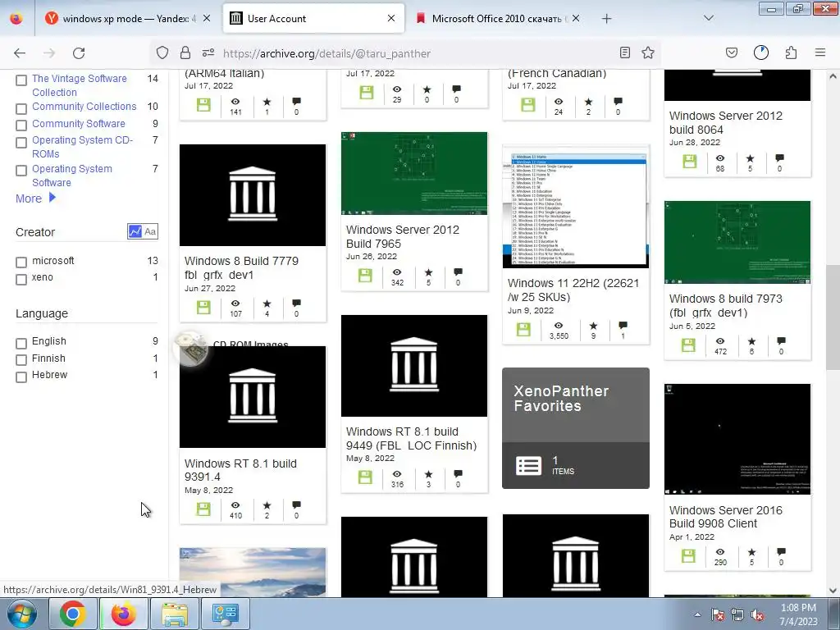This screenshot has height=630, width=840.
Task: Expand More collections list
Action: [x=35, y=199]
